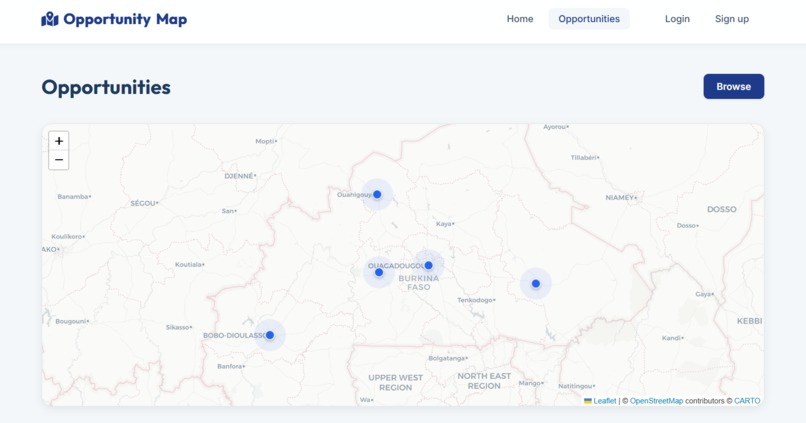
Task: Click the Opportunity Map logo icon
Action: pyautogui.click(x=50, y=19)
